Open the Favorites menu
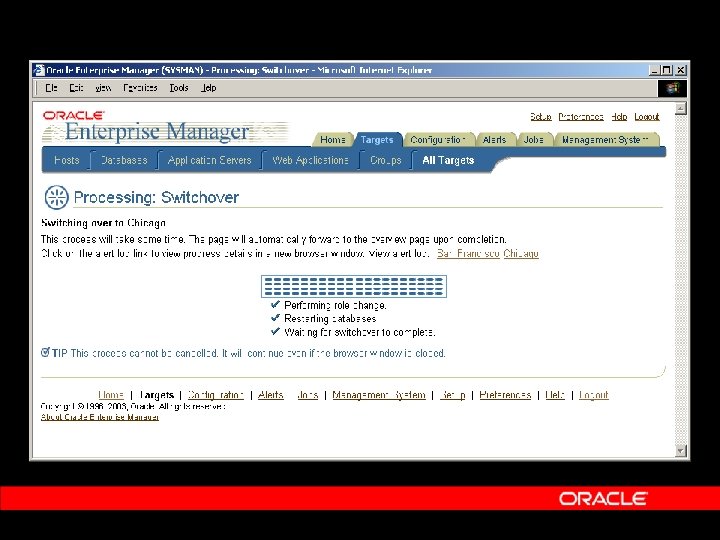The height and width of the screenshot is (540, 720). (x=140, y=88)
